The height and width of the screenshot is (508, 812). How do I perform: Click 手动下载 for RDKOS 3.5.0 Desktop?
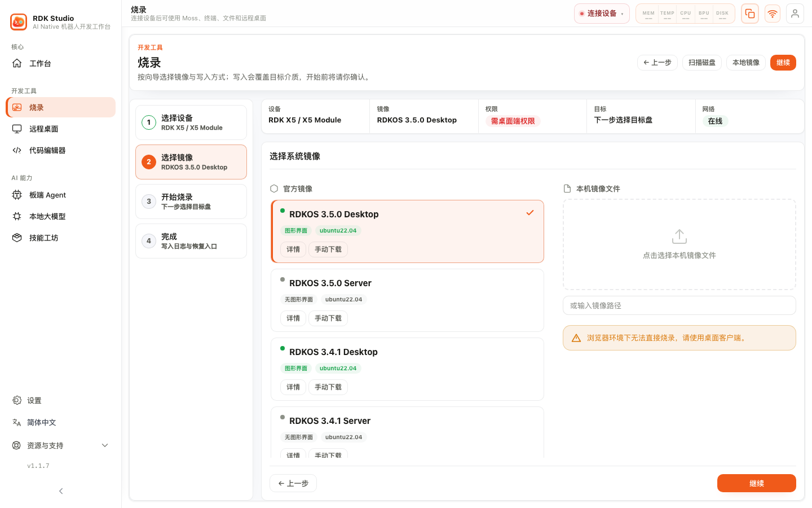pos(328,249)
